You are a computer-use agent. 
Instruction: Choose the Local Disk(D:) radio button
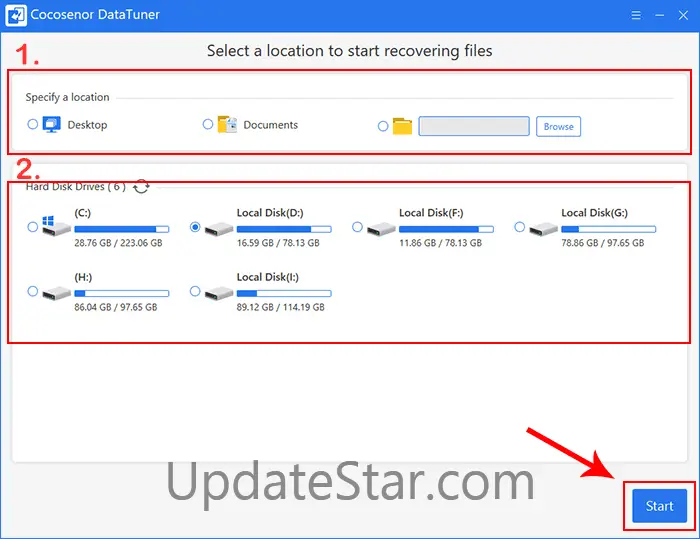(x=195, y=227)
